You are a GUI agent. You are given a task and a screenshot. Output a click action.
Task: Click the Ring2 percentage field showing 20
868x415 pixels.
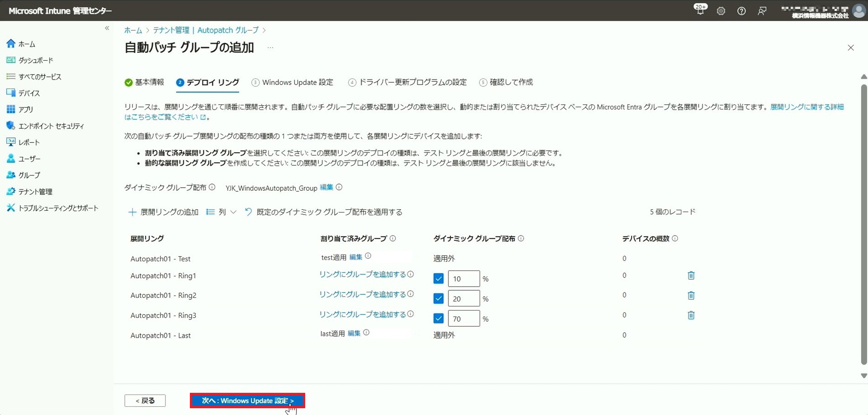tap(464, 298)
